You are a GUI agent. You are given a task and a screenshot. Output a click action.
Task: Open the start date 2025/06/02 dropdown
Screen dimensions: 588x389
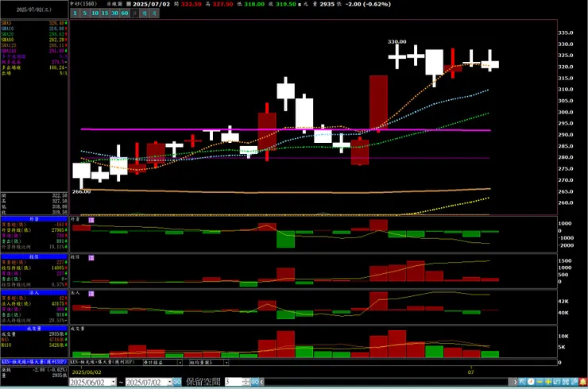coord(114,382)
